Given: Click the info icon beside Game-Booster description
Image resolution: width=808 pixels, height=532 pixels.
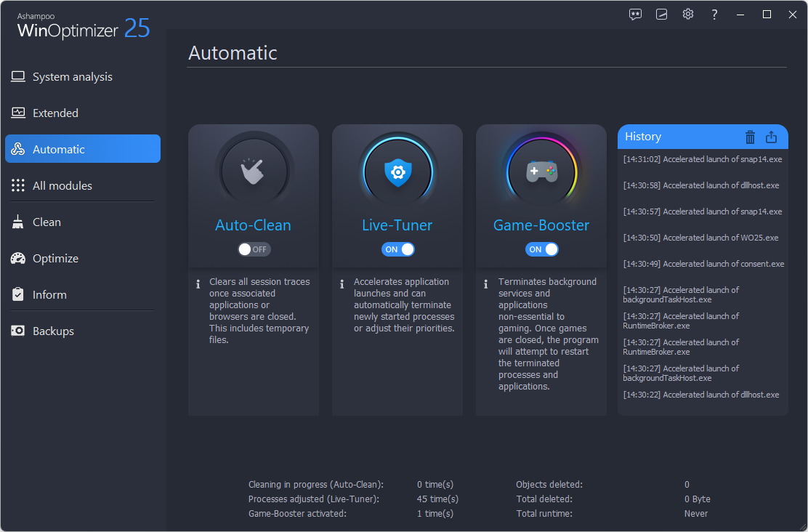Looking at the screenshot, I should pos(485,284).
